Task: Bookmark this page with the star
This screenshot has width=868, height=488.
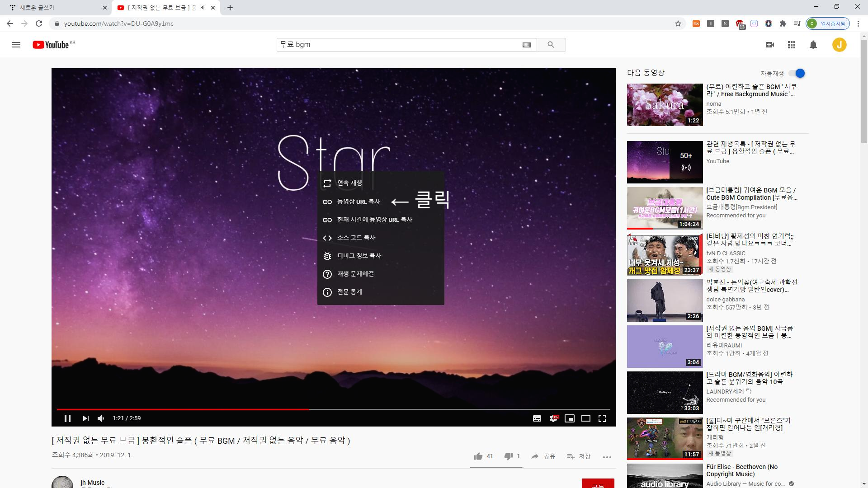Action: (678, 23)
